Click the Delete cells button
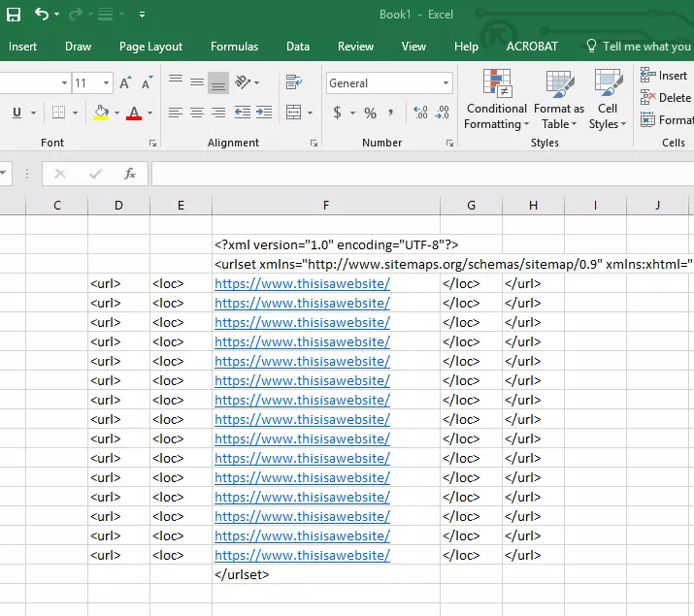 666,98
